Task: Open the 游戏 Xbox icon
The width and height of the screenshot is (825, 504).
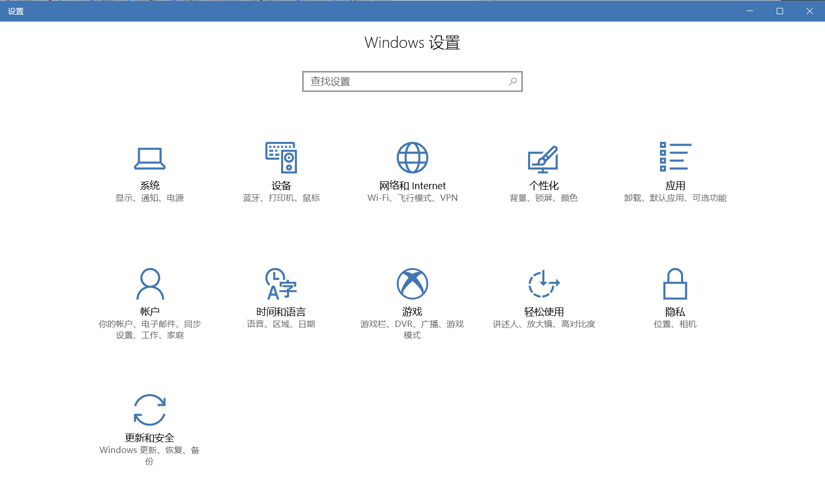Action: [x=412, y=284]
